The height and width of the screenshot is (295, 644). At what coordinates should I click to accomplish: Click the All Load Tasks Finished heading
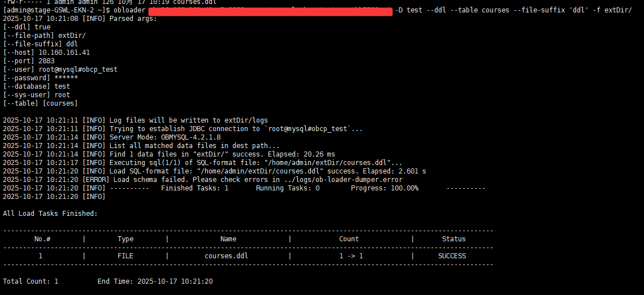click(x=50, y=214)
